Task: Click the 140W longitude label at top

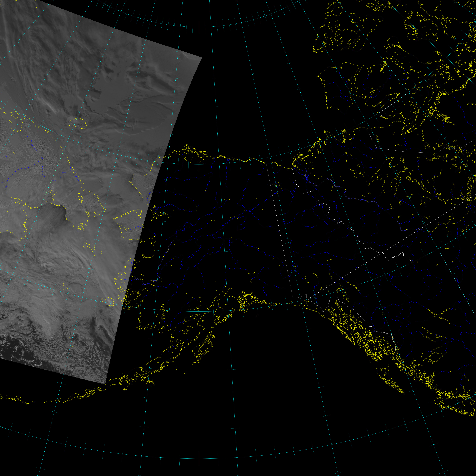Action: pos(236,1)
